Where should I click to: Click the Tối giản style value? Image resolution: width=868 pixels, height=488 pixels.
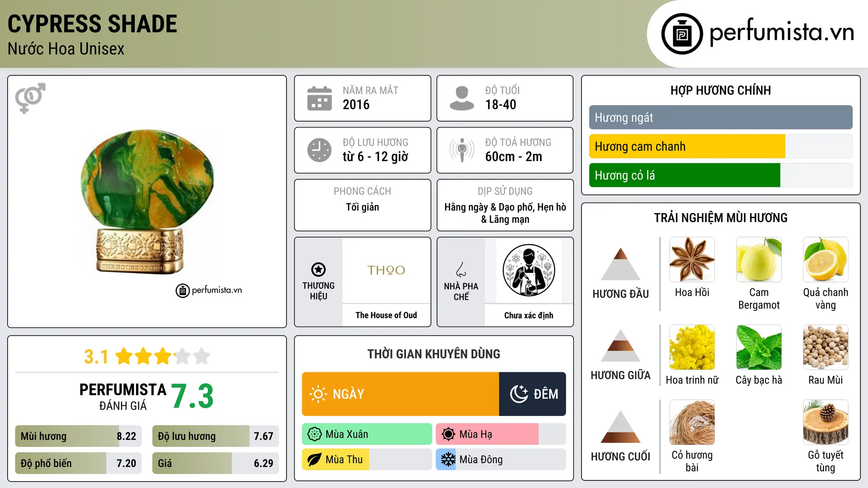pyautogui.click(x=362, y=207)
